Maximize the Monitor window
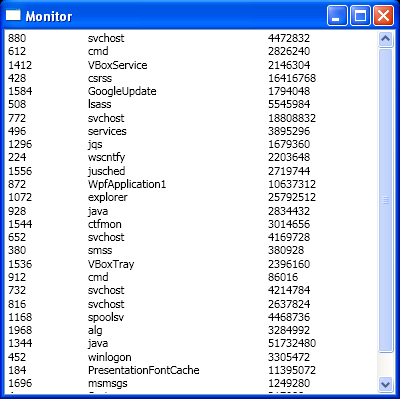Viewport: 400px width, 399px height. [360, 15]
